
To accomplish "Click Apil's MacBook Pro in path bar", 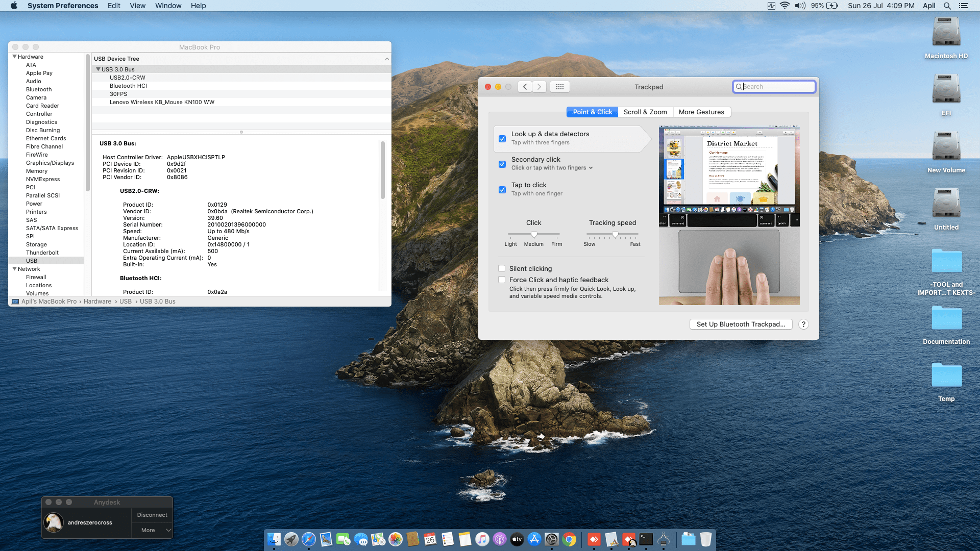I will point(49,302).
